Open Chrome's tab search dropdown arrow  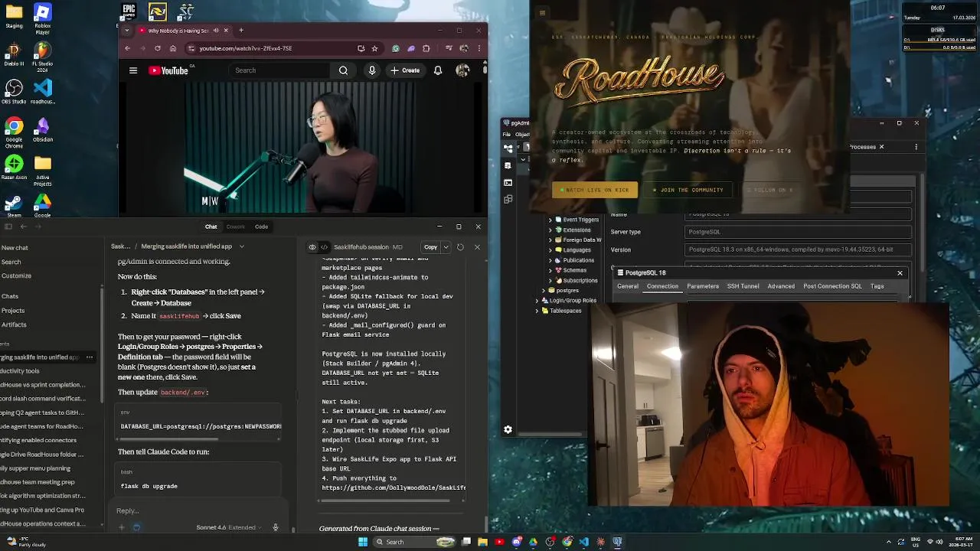click(127, 31)
